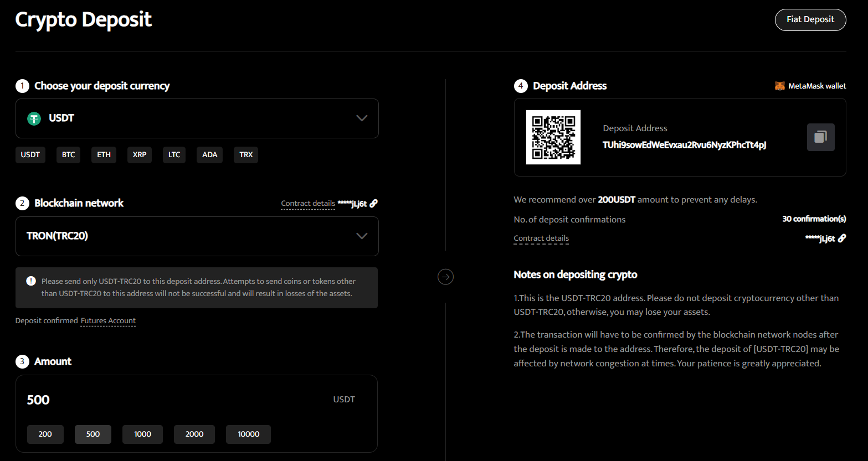Click the warning icon in TRC20 notice

pos(31,281)
